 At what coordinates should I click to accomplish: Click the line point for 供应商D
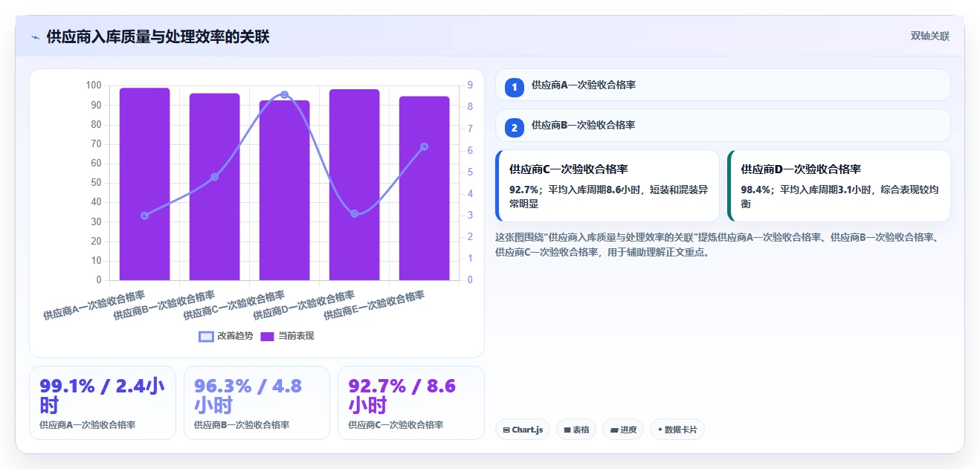355,213
